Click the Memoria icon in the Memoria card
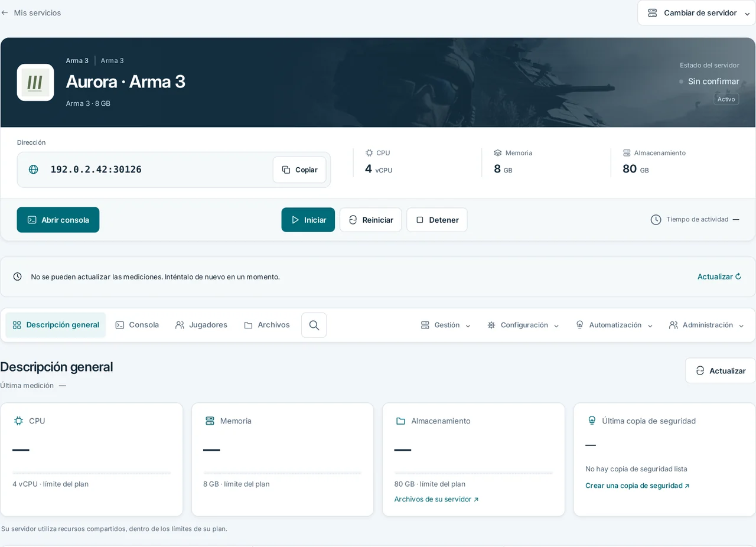 point(210,421)
